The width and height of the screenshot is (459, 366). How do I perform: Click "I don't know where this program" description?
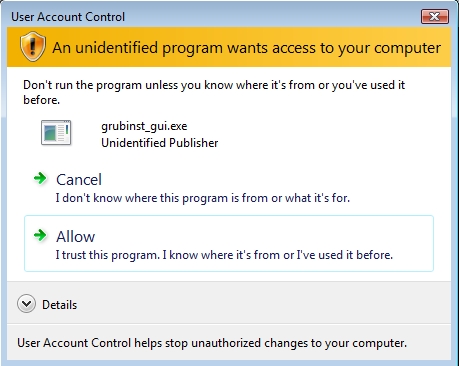click(203, 198)
